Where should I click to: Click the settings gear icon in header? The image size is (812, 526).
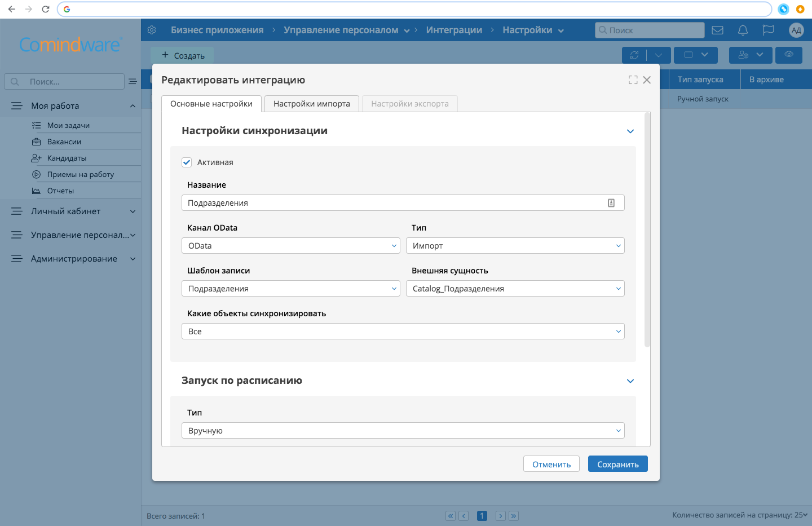tap(152, 30)
